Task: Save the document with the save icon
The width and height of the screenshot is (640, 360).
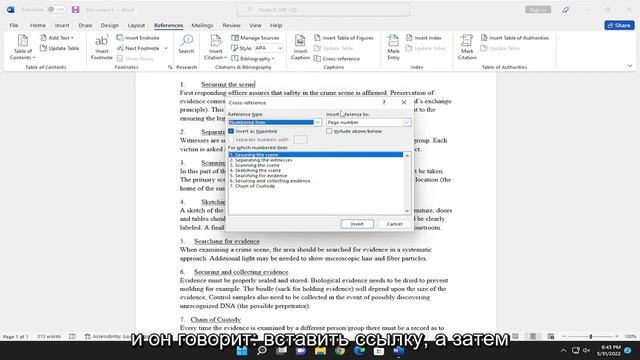Action: pyautogui.click(x=76, y=9)
